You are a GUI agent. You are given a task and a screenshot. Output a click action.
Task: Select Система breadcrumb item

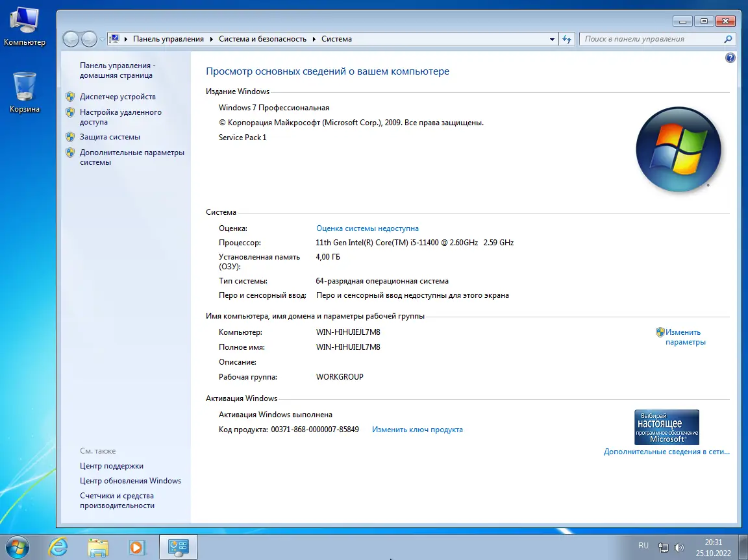[x=336, y=39]
